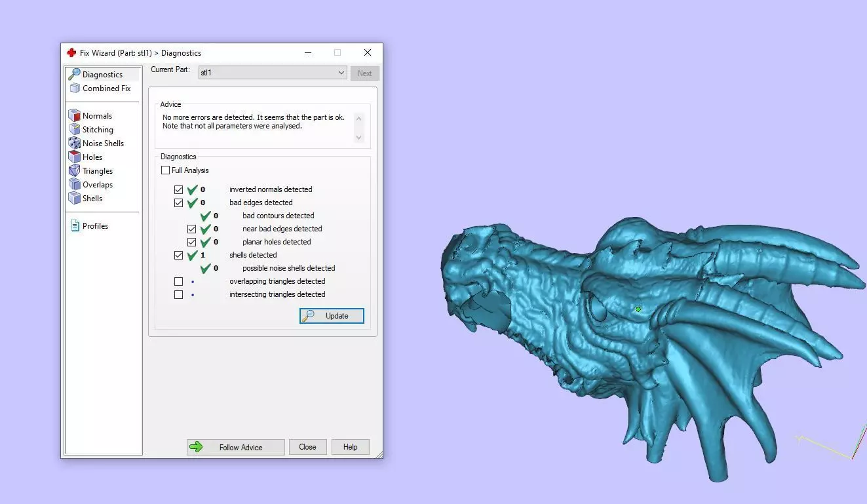
Task: Go to the Triangles page
Action: click(x=98, y=170)
